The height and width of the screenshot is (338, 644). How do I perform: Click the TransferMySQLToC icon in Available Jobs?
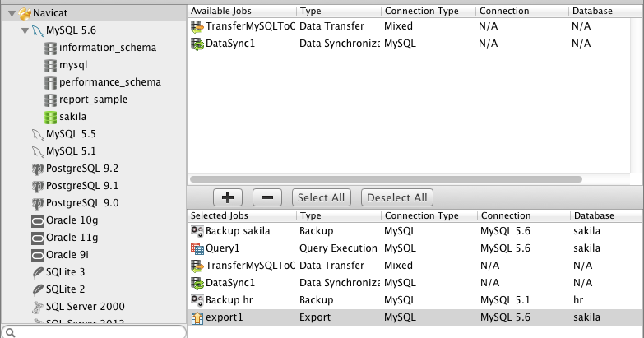coord(197,26)
